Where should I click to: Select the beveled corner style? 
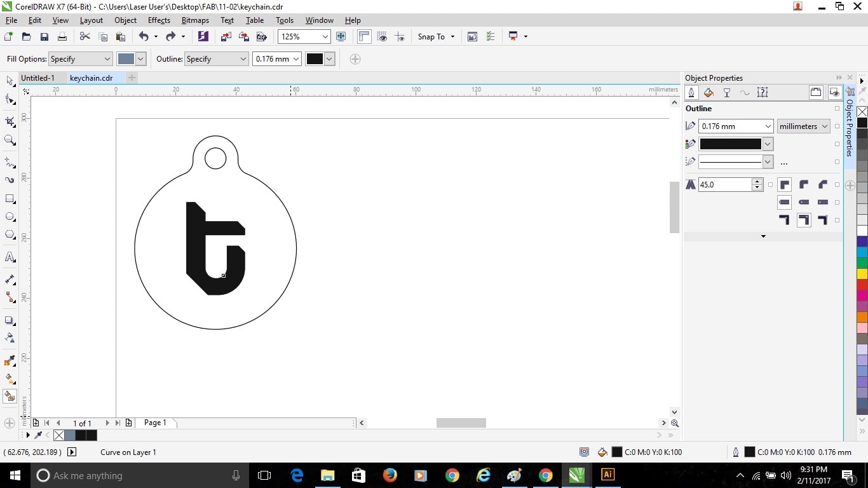point(823,185)
